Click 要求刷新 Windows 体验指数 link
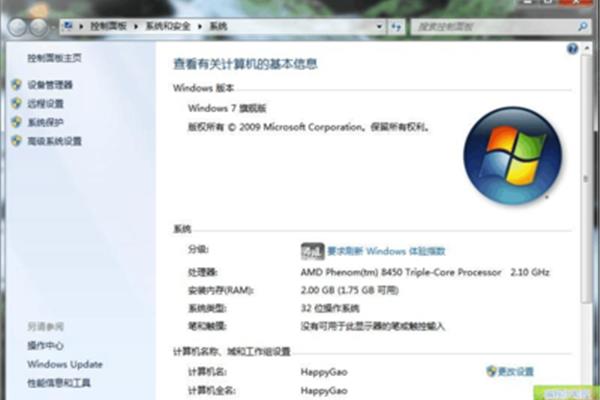The image size is (600, 400). click(x=386, y=251)
